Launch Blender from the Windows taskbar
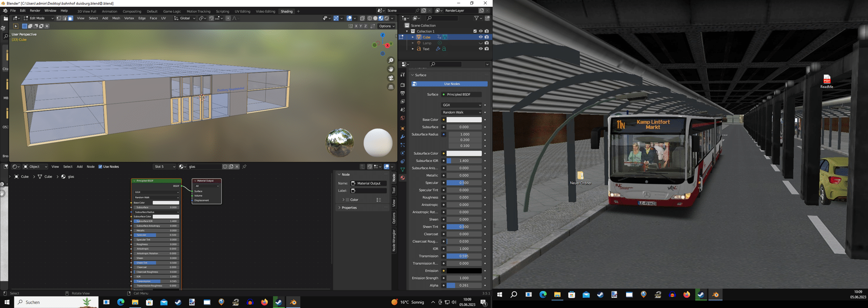 click(293, 302)
